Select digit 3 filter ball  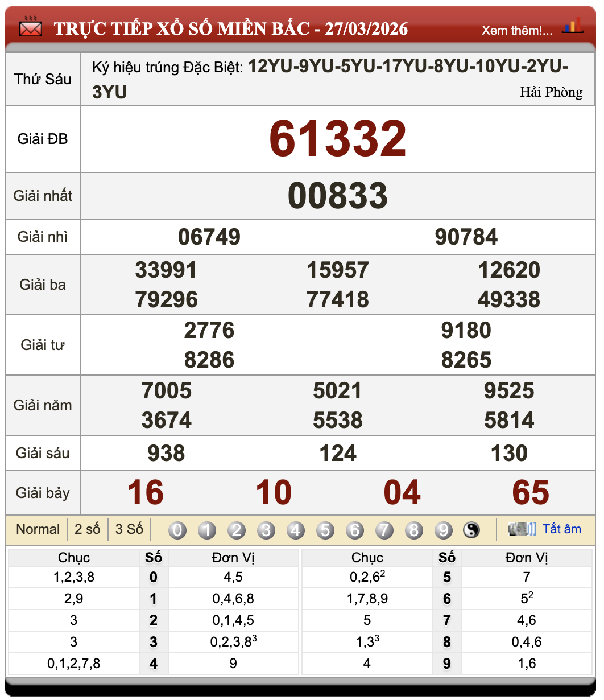[266, 530]
